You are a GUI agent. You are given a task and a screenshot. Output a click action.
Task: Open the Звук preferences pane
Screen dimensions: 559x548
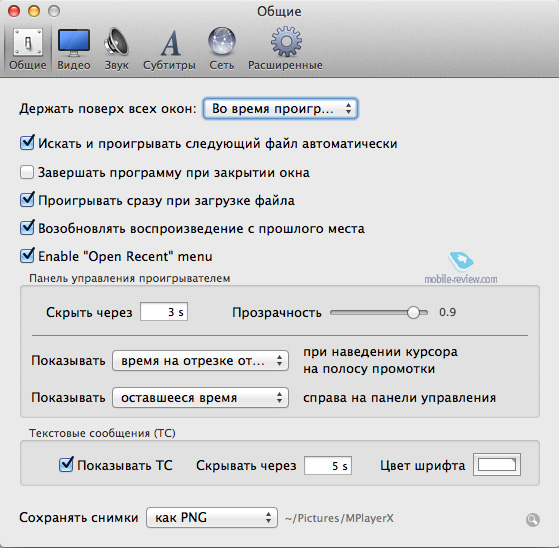tap(116, 49)
